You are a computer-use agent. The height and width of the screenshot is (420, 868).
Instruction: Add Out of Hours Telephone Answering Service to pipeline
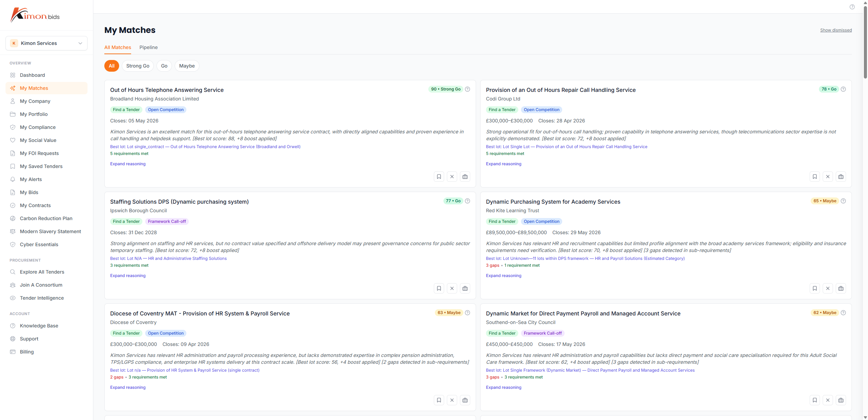(465, 177)
